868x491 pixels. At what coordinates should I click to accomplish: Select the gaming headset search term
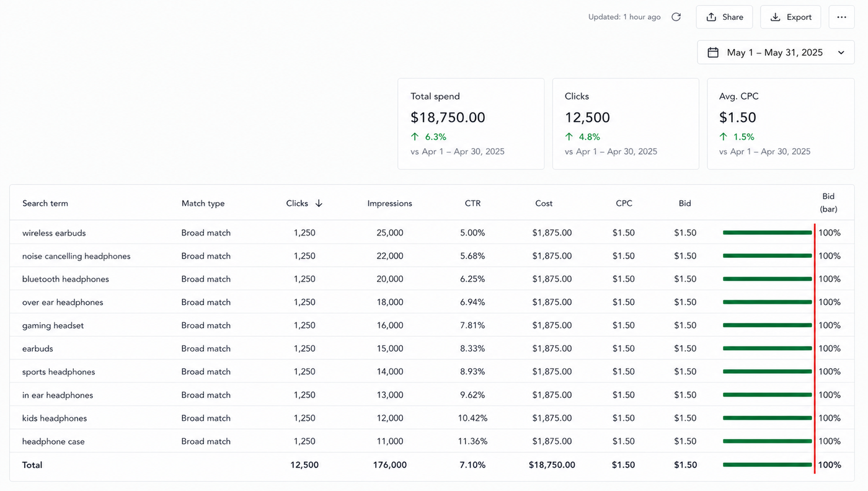coord(53,325)
